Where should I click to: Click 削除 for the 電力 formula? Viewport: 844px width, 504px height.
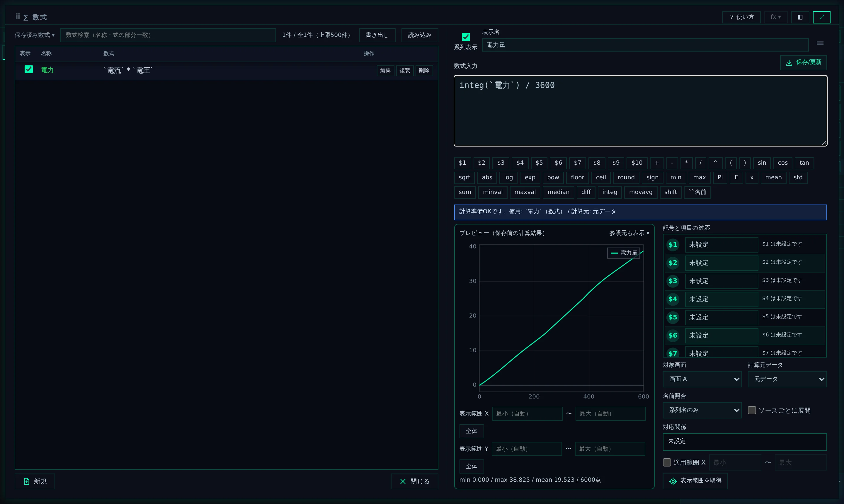424,70
